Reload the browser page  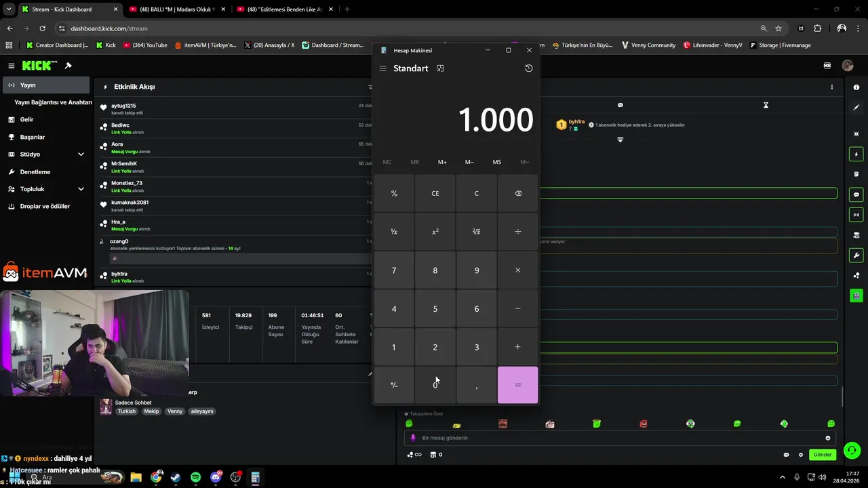[42, 28]
